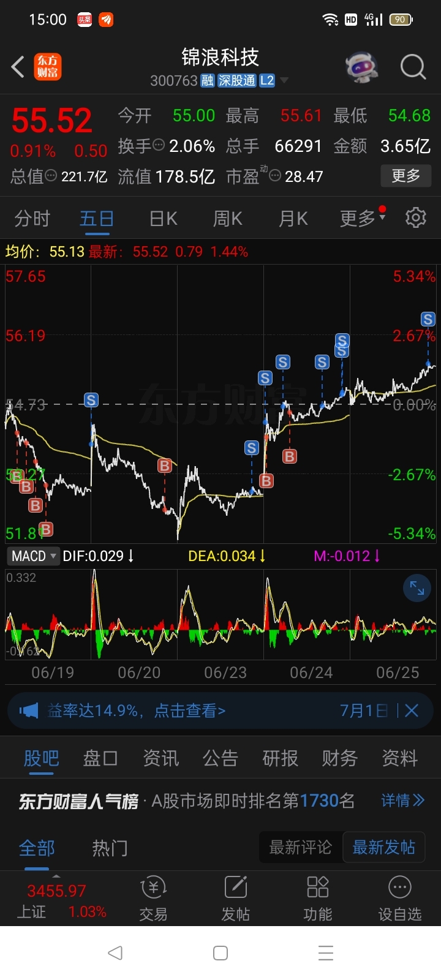
Task: Tap the back arrow icon
Action: click(x=18, y=67)
